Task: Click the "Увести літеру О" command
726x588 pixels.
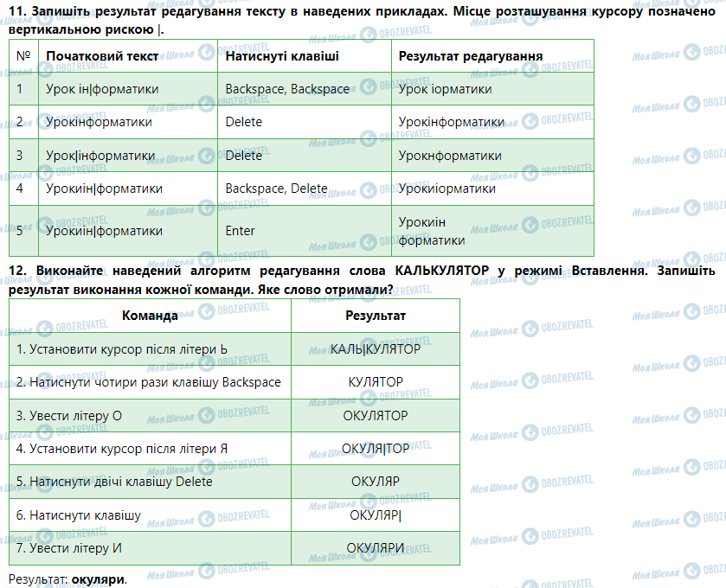Action: click(x=69, y=416)
